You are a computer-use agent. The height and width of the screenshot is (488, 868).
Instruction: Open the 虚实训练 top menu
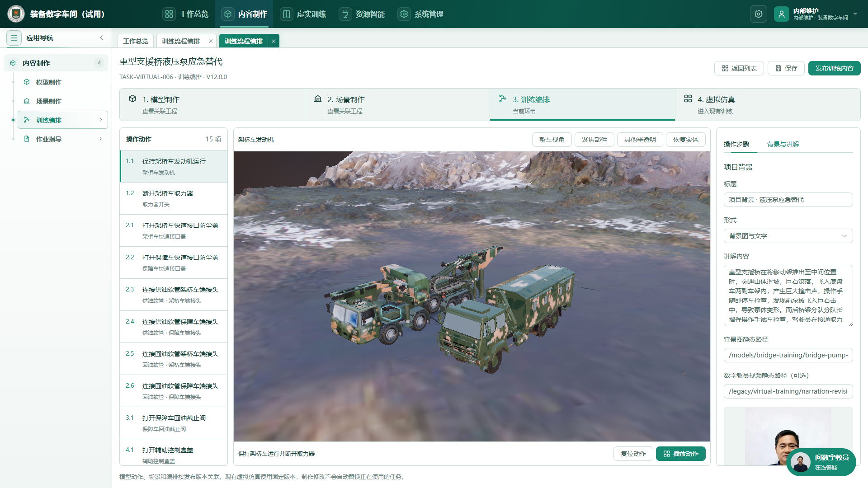pos(303,14)
